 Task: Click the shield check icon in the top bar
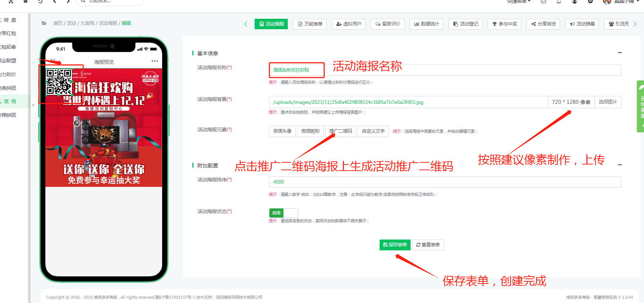590,1
